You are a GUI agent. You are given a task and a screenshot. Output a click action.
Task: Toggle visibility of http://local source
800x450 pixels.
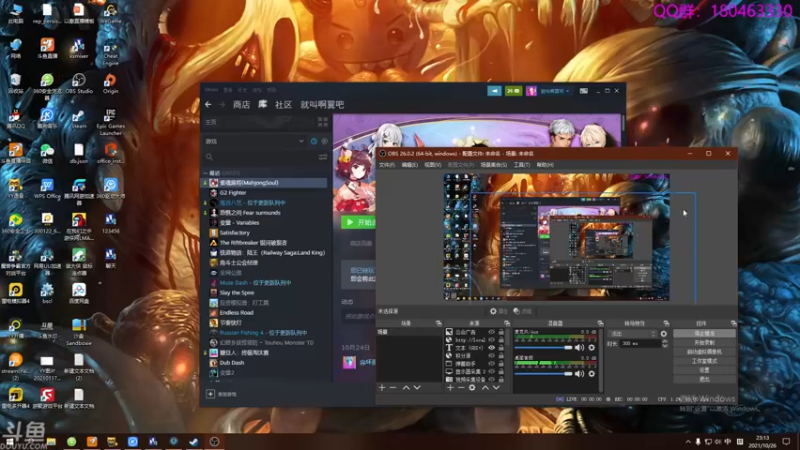[491, 340]
